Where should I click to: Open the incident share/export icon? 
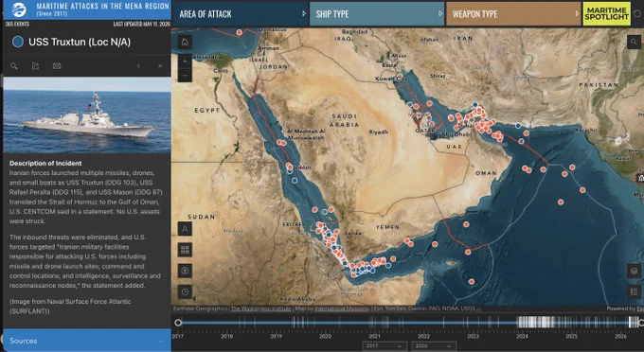click(x=35, y=66)
